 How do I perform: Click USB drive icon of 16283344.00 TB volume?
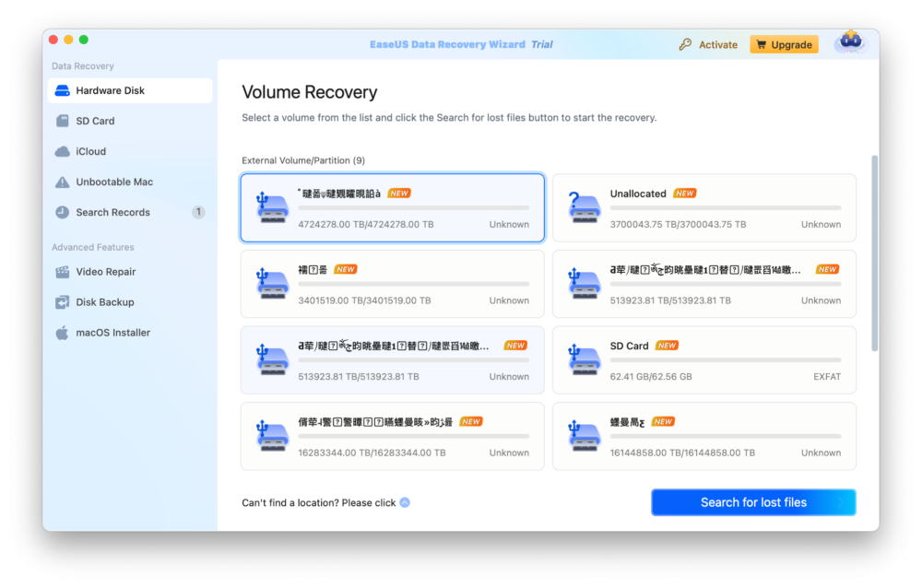[272, 436]
